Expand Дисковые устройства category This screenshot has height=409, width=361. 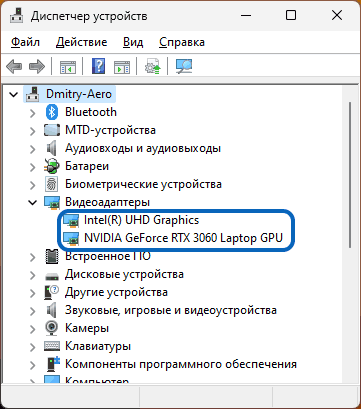point(33,275)
